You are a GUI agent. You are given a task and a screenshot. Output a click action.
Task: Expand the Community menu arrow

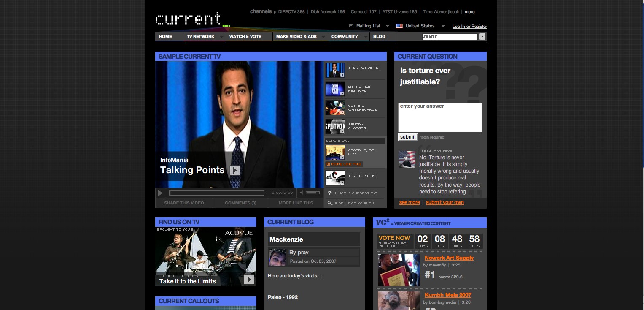pos(365,37)
